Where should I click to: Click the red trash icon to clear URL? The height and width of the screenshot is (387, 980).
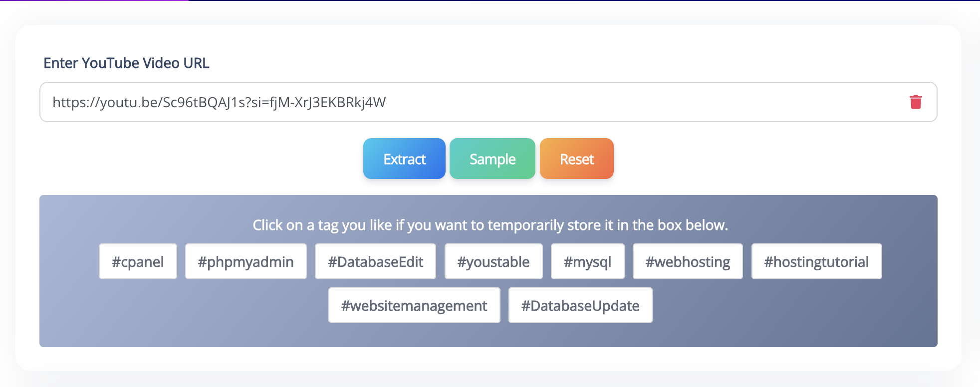point(916,102)
